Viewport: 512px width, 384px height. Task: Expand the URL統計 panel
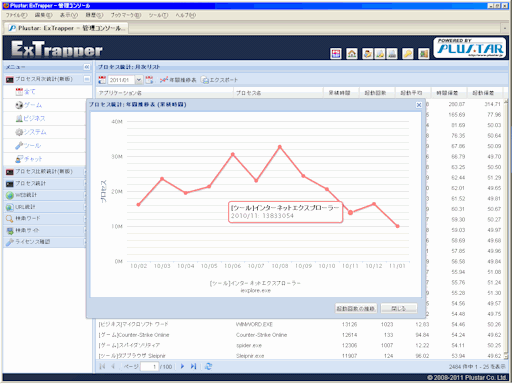coord(44,207)
